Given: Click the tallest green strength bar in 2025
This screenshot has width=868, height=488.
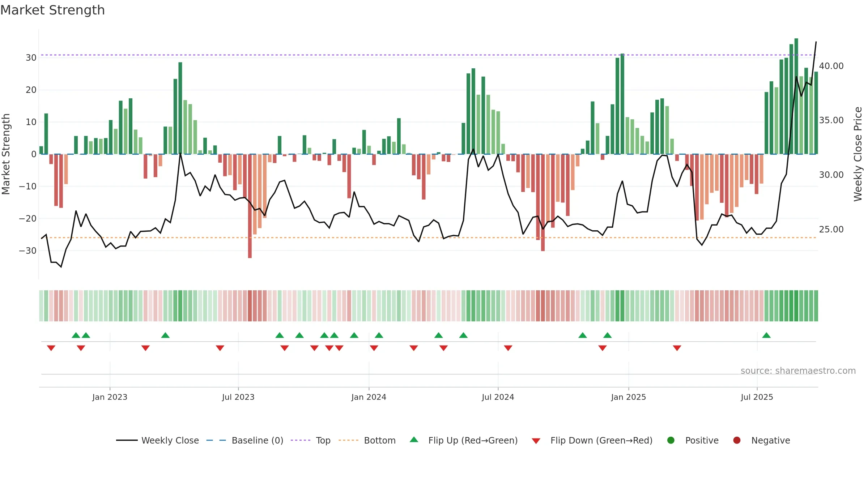Looking at the screenshot, I should coord(796,96).
